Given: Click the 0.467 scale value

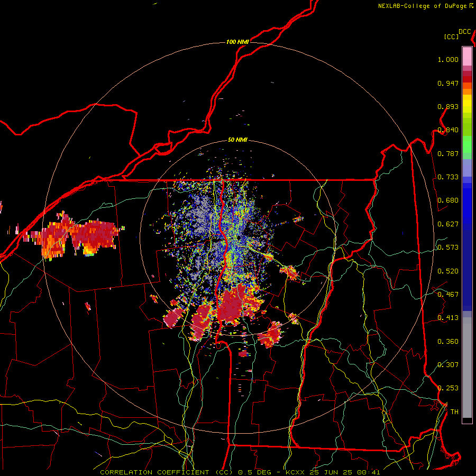Looking at the screenshot, I should pyautogui.click(x=448, y=294).
